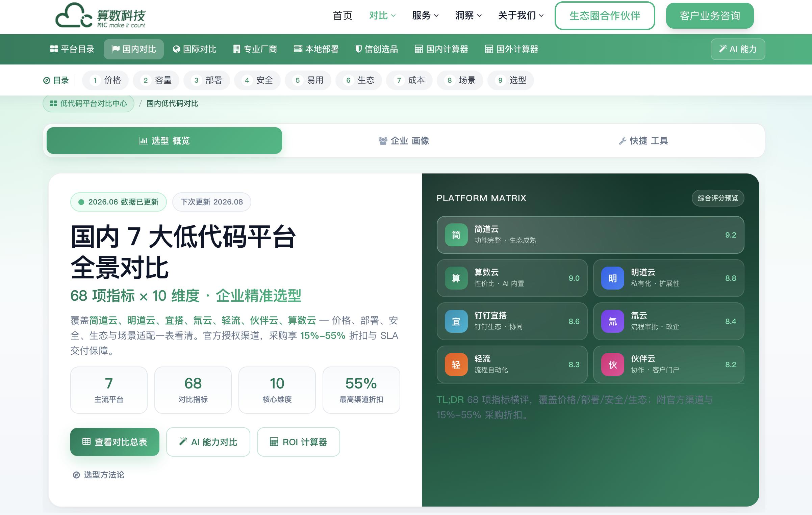Screen dimensions: 812x515
Task: Click the 10 核心维度 stat card
Action: (x=277, y=390)
